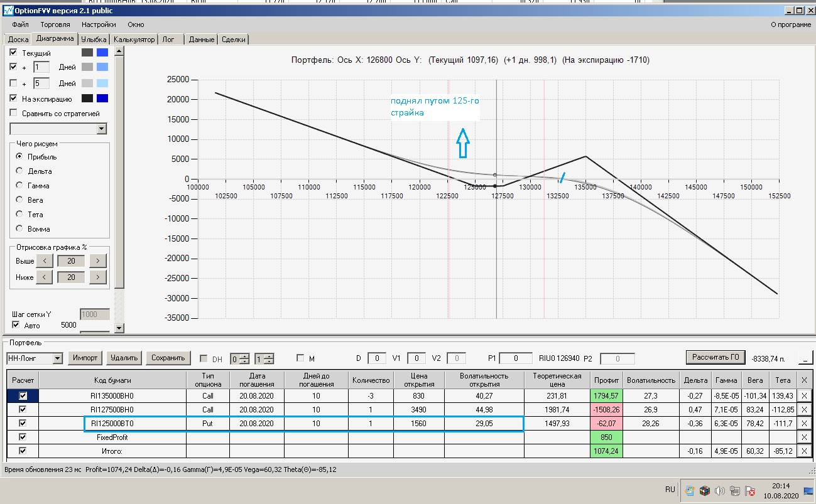Switch to the Данные tab
The height and width of the screenshot is (504, 816).
[x=202, y=40]
